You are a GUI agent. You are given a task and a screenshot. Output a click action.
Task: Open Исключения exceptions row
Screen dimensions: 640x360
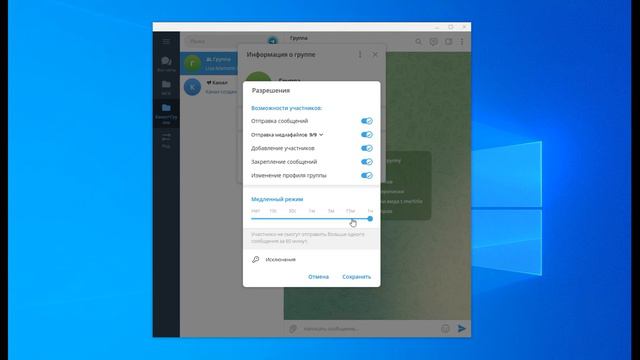(x=311, y=260)
